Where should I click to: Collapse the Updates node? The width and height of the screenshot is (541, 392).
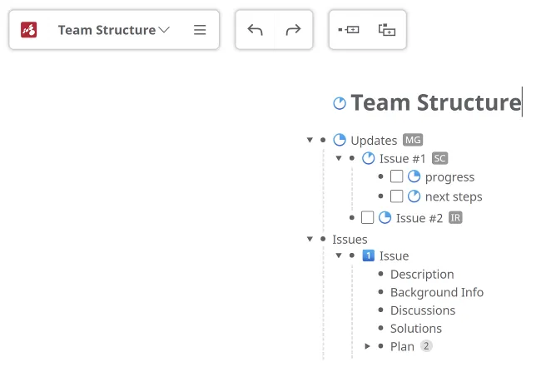click(x=310, y=140)
